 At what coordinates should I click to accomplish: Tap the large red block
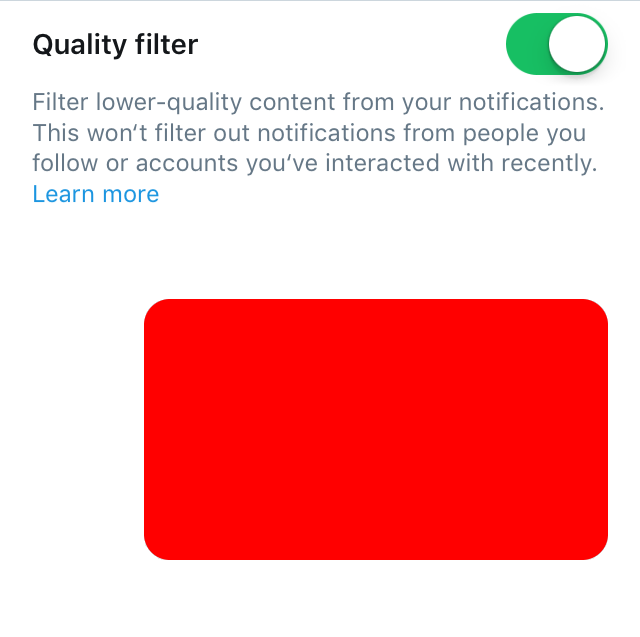click(376, 429)
